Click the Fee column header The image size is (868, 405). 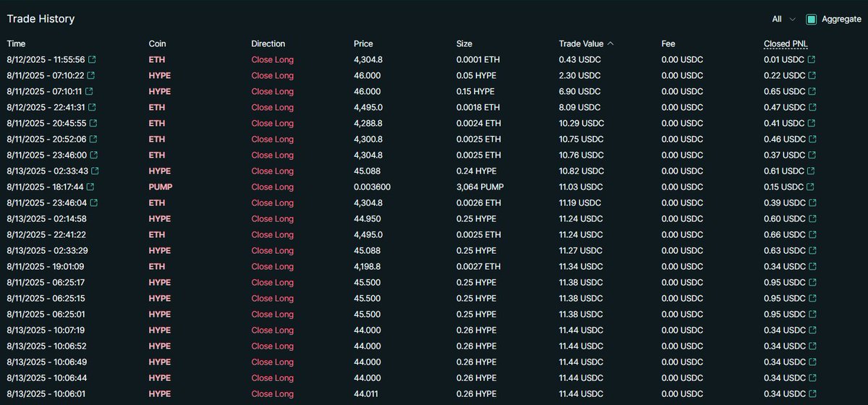668,44
